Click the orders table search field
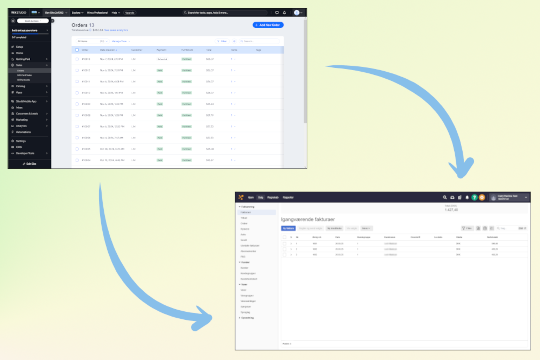Screen dimensions: 540x360 pyautogui.click(x=259, y=41)
